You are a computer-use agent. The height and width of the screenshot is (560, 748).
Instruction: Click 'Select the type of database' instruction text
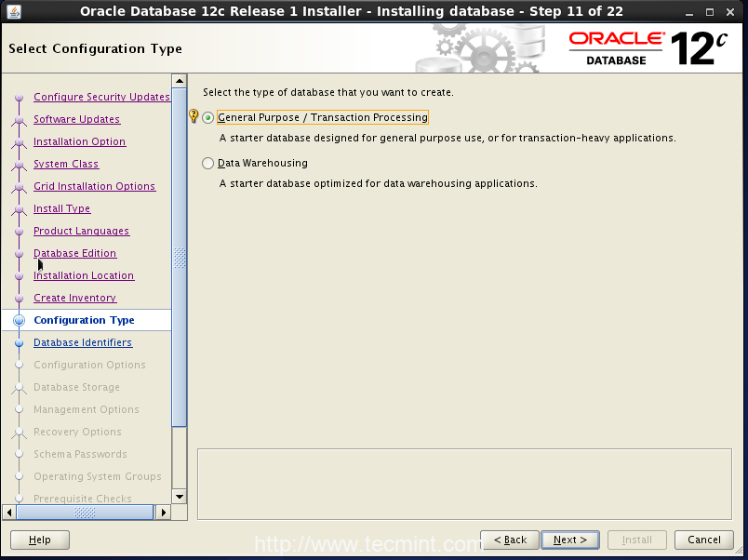pos(328,92)
